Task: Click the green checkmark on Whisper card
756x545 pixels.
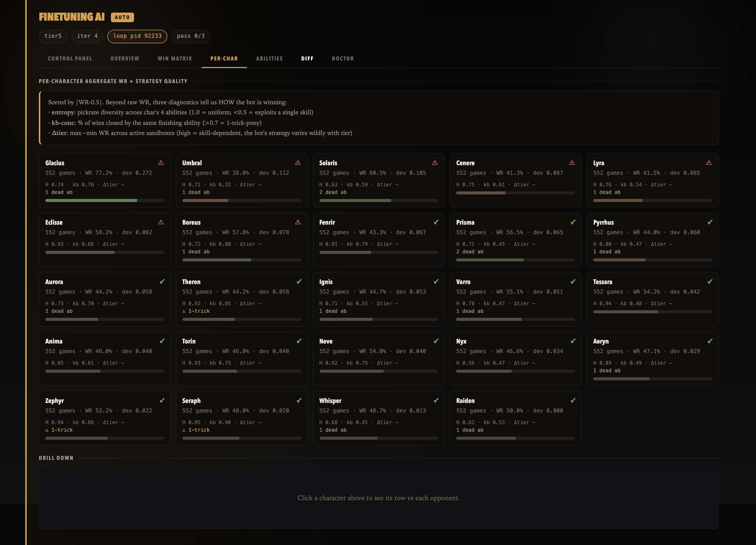Action: point(436,400)
